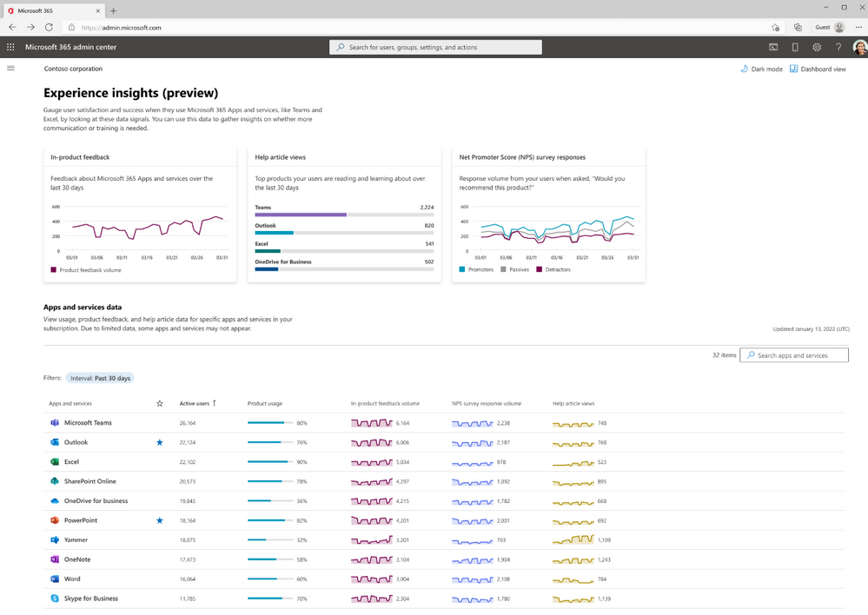868x615 pixels.
Task: Click the Contoso corporation breadcrumb
Action: click(x=73, y=69)
